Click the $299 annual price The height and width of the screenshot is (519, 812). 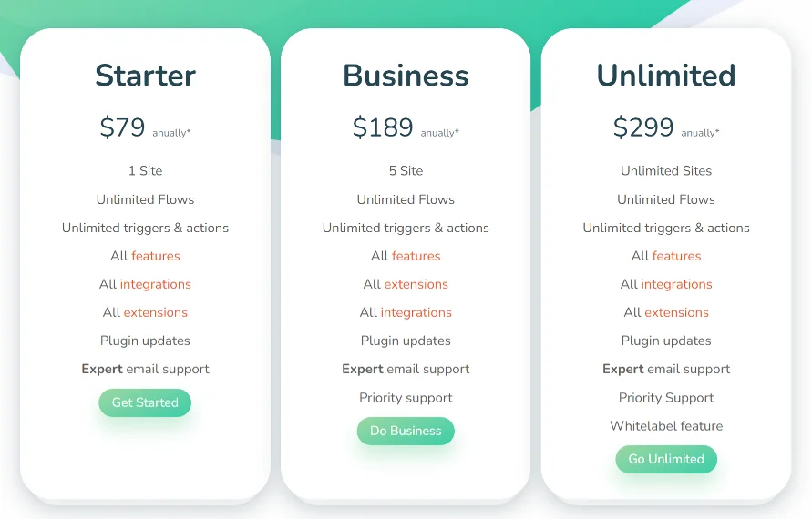[643, 127]
